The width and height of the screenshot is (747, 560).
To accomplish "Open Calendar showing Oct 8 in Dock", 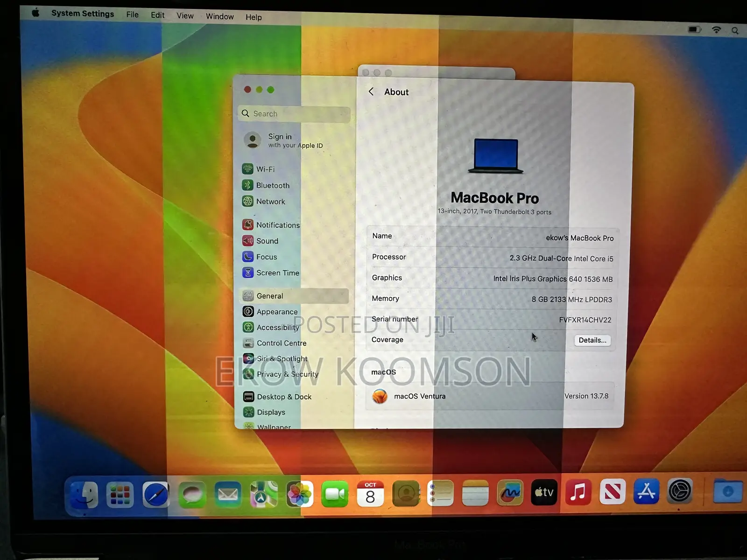I will [370, 494].
